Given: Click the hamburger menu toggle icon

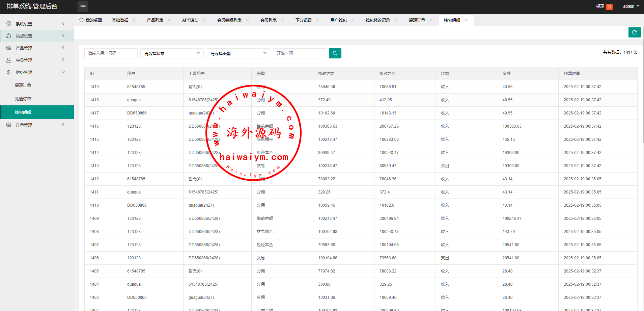Looking at the screenshot, I should pyautogui.click(x=83, y=7).
